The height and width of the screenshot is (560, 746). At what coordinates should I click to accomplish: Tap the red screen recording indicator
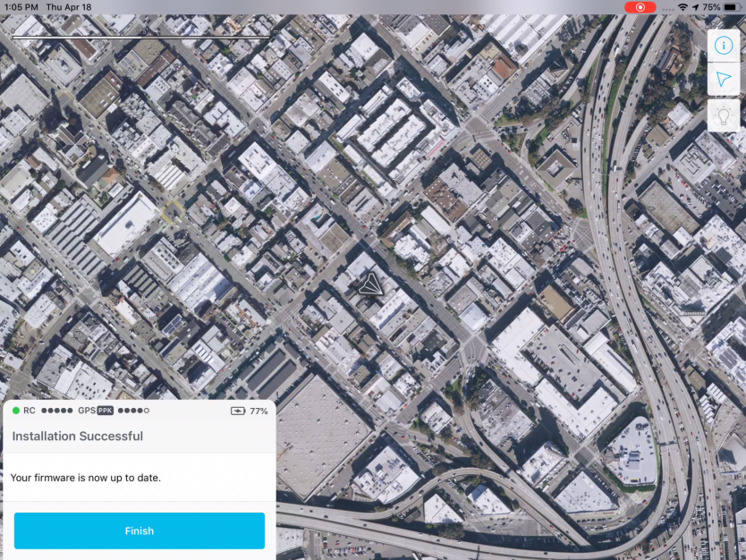[640, 7]
